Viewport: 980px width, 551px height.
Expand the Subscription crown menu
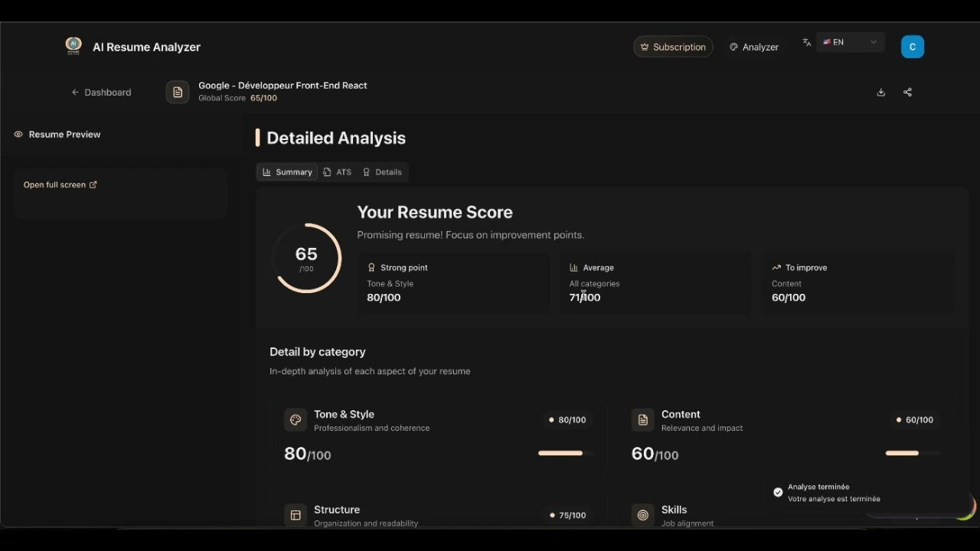(x=672, y=47)
